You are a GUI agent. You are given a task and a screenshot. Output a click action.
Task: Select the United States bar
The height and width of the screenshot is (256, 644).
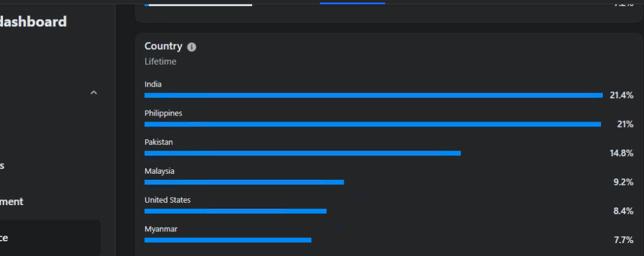point(236,211)
